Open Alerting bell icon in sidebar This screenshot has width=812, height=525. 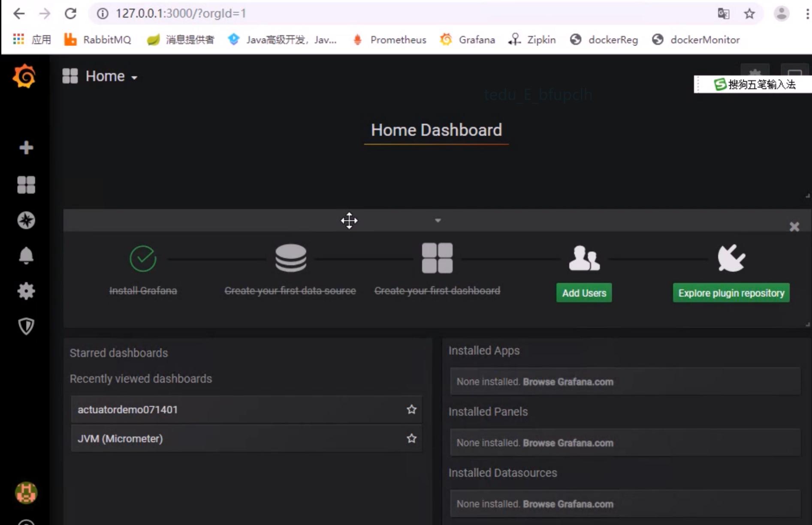tap(26, 256)
